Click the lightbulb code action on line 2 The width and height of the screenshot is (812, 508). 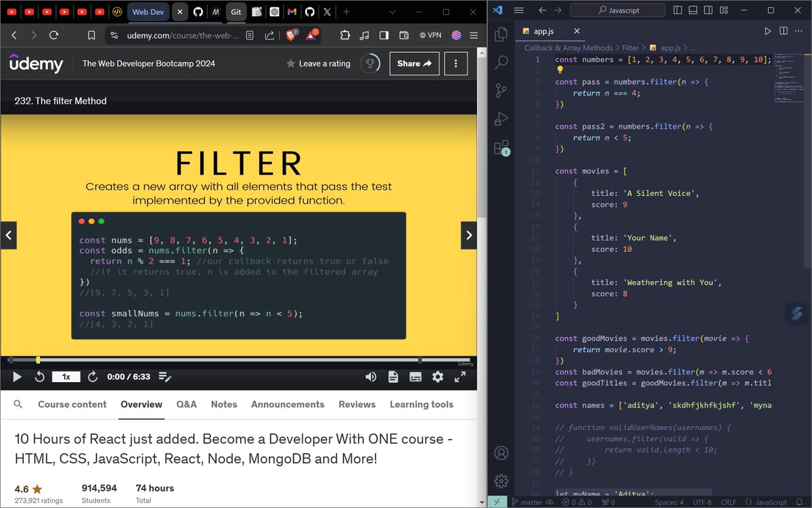pos(560,70)
